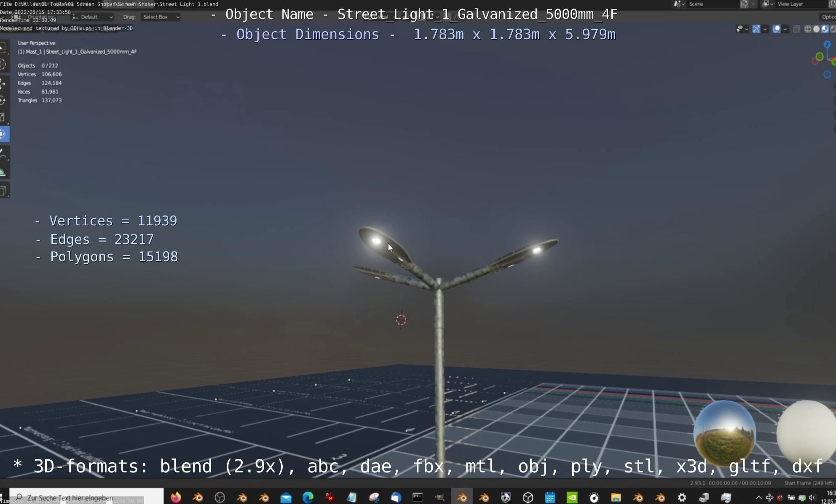Click the active highlighted Blender taskbar icon

pyautogui.click(x=462, y=498)
